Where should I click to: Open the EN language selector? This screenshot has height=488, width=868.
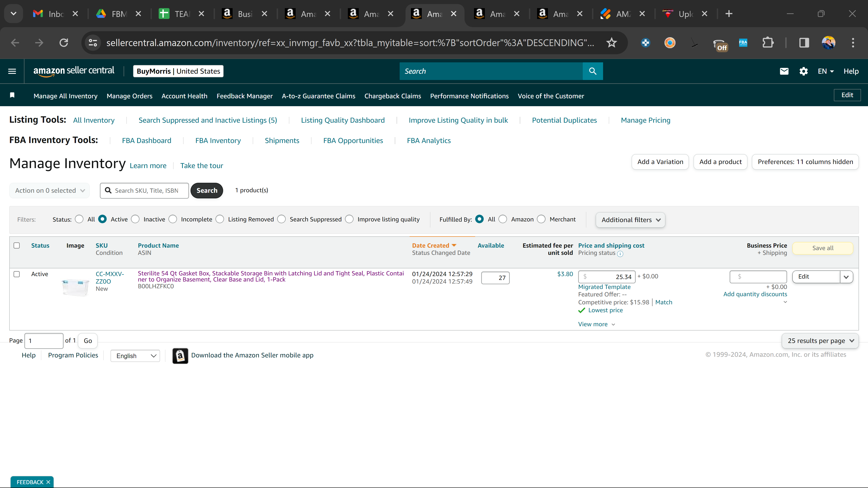coord(826,71)
